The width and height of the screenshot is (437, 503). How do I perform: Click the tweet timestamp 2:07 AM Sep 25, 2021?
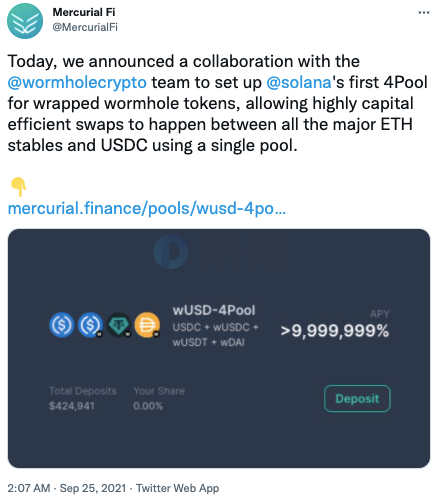coord(67,488)
